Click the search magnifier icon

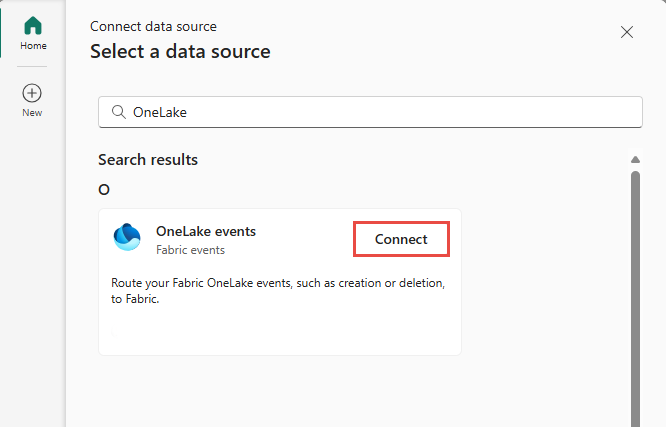(x=119, y=113)
